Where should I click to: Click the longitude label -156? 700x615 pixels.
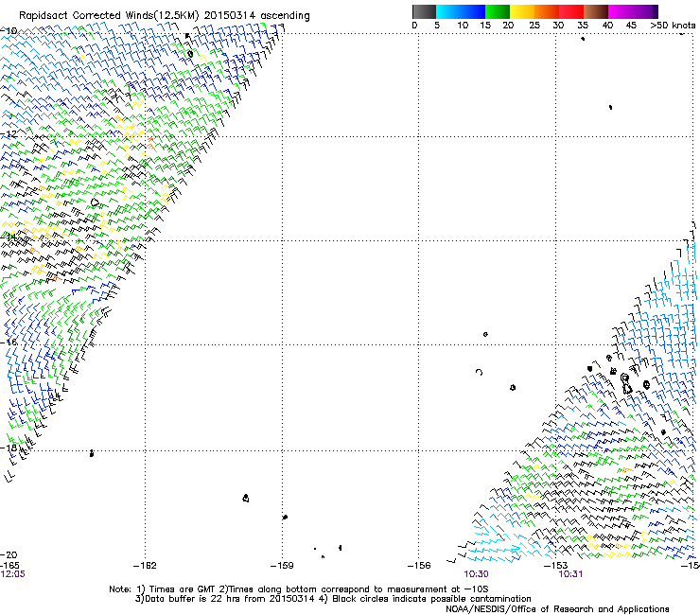point(419,566)
